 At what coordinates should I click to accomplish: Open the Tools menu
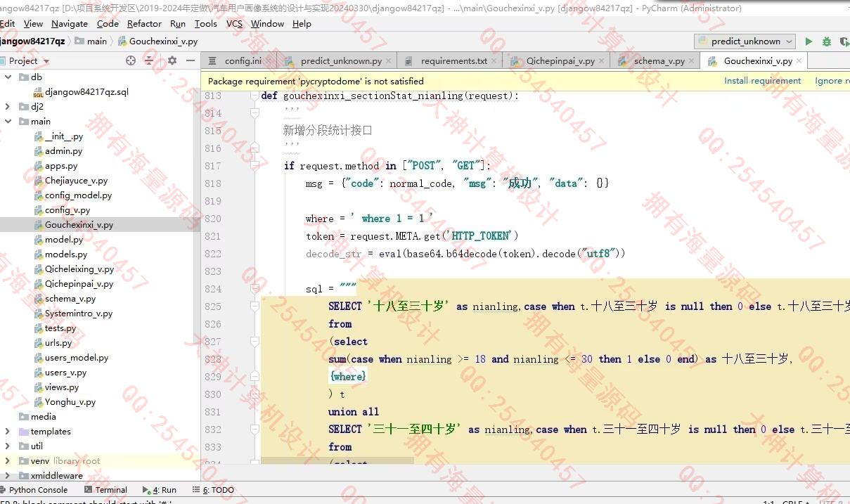[x=205, y=23]
